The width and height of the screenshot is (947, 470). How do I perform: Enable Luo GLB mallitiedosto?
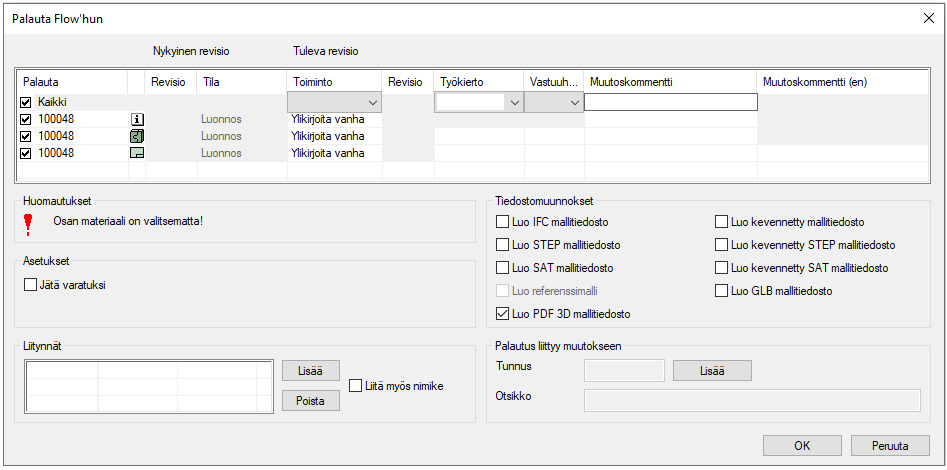[722, 291]
